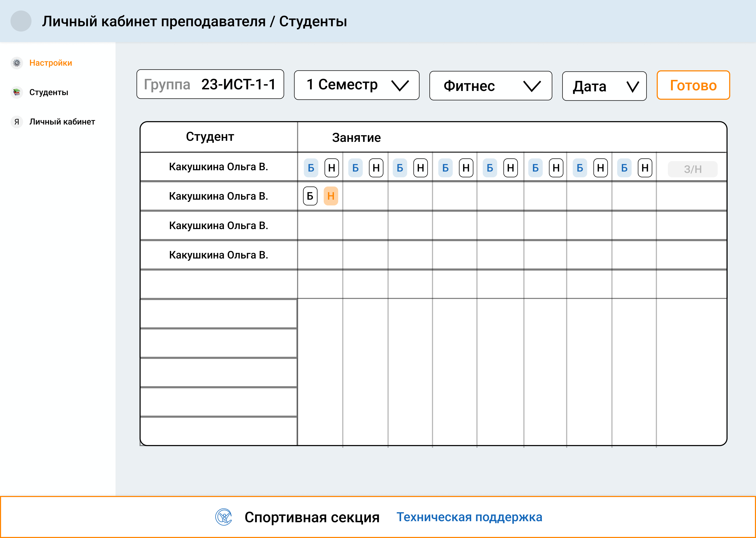Select third row Какушкина Ольга В.
This screenshot has height=538, width=756.
[218, 226]
